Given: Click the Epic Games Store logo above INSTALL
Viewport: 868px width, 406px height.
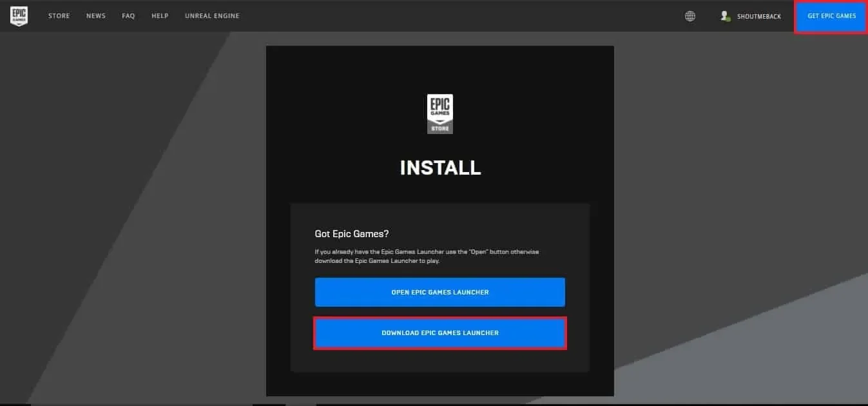Looking at the screenshot, I should (x=440, y=113).
